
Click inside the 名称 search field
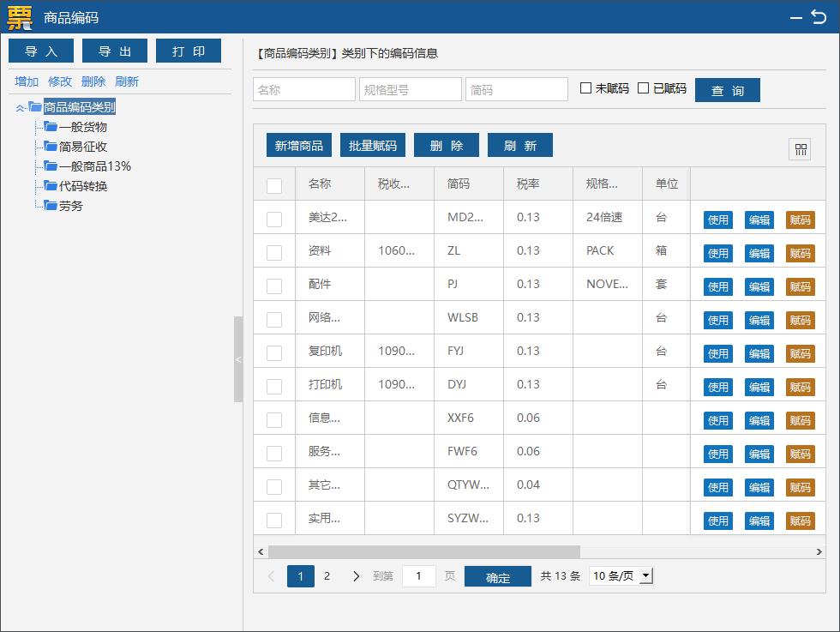(304, 89)
